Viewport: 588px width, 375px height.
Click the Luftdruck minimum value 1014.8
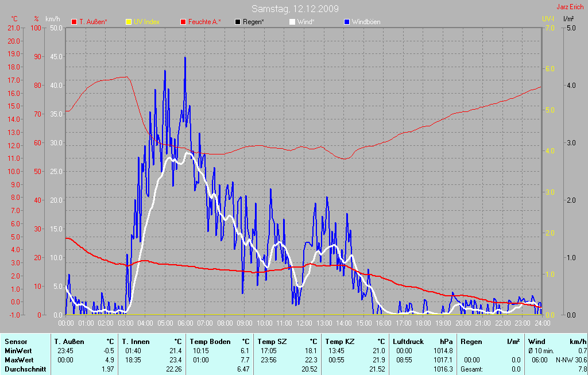tap(443, 351)
